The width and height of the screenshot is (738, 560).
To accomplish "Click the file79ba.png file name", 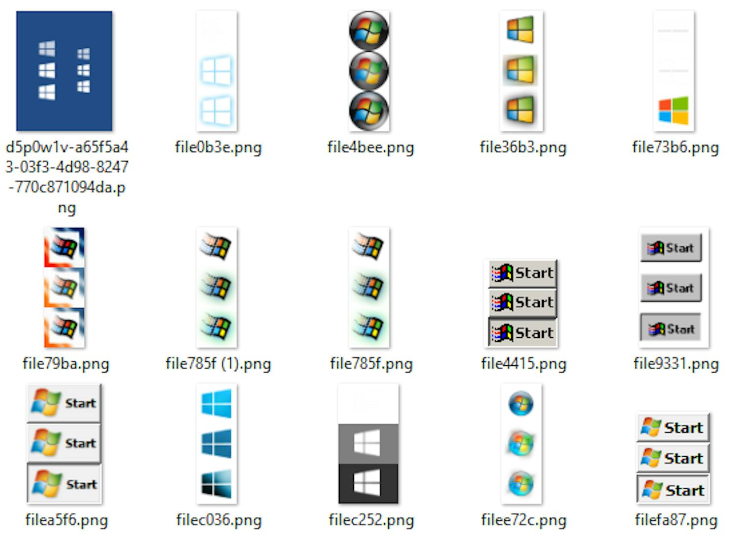I will [66, 364].
